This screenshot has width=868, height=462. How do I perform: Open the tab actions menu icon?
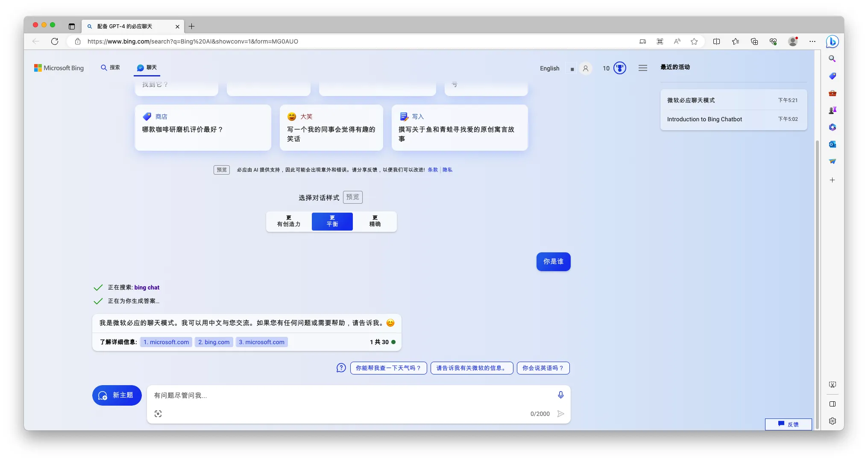[72, 26]
